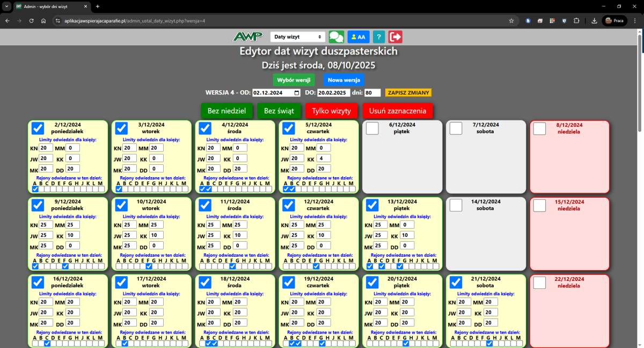Screen dimensions: 644x348
Task: Bookmark this page with star icon
Action: point(511,20)
